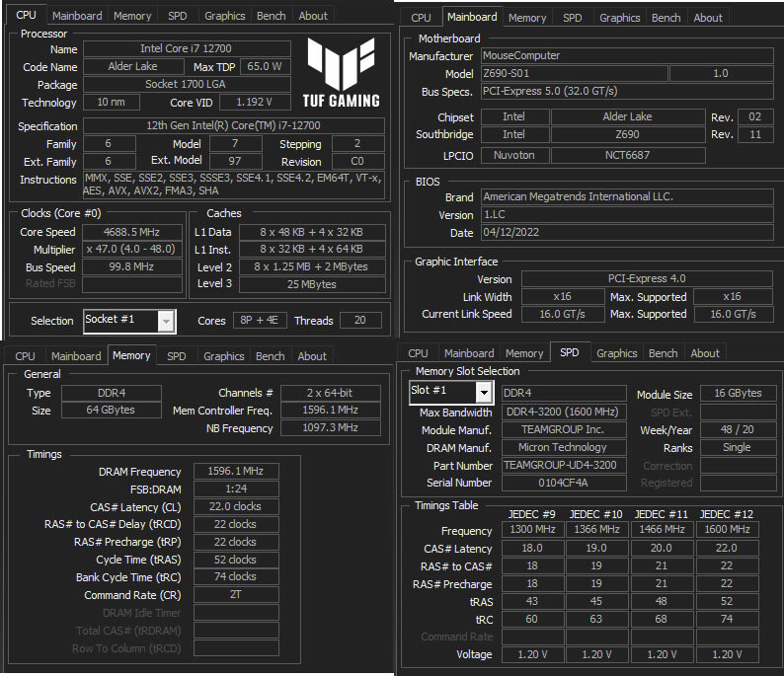
Task: Click Channels value '2 x 64-bit'
Action: [x=330, y=393]
